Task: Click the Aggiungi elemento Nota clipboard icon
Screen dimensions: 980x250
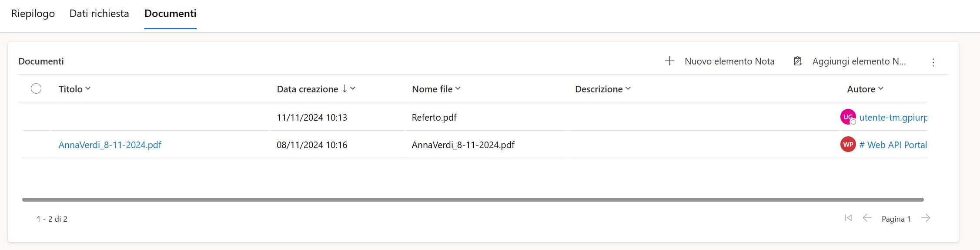Action: click(797, 61)
